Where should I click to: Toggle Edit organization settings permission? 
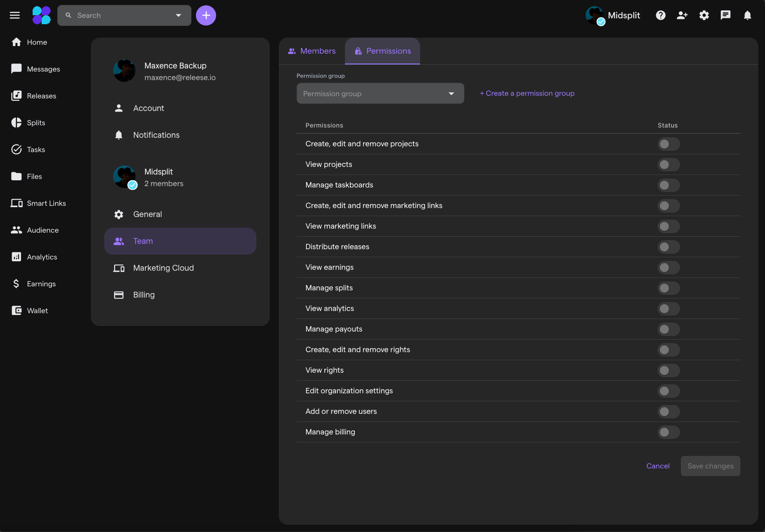[668, 391]
